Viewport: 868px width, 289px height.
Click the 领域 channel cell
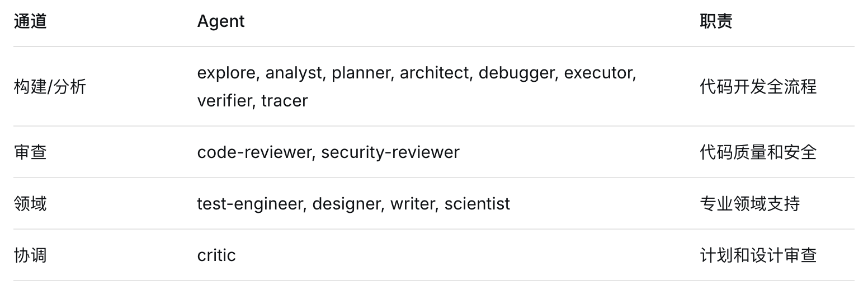click(x=30, y=203)
